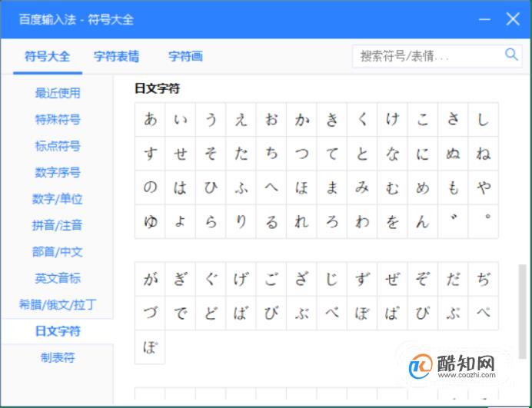
Task: Pick the ん character
Action: (423, 221)
